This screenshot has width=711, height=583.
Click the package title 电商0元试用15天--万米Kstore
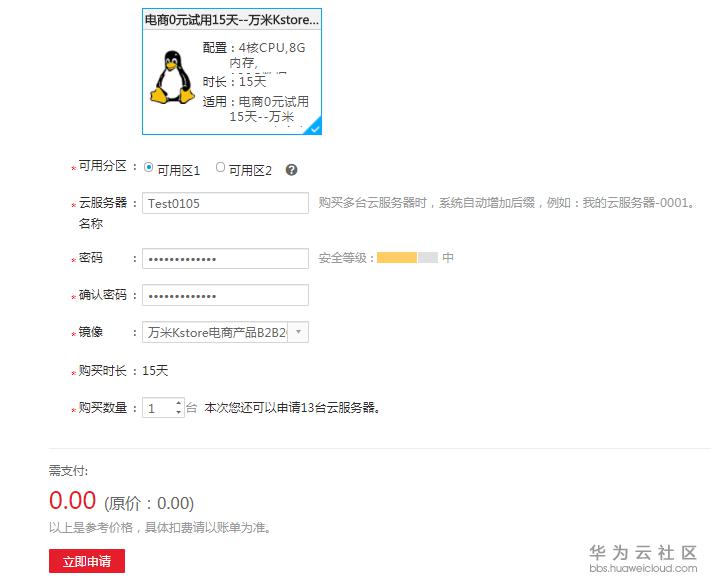click(x=232, y=20)
